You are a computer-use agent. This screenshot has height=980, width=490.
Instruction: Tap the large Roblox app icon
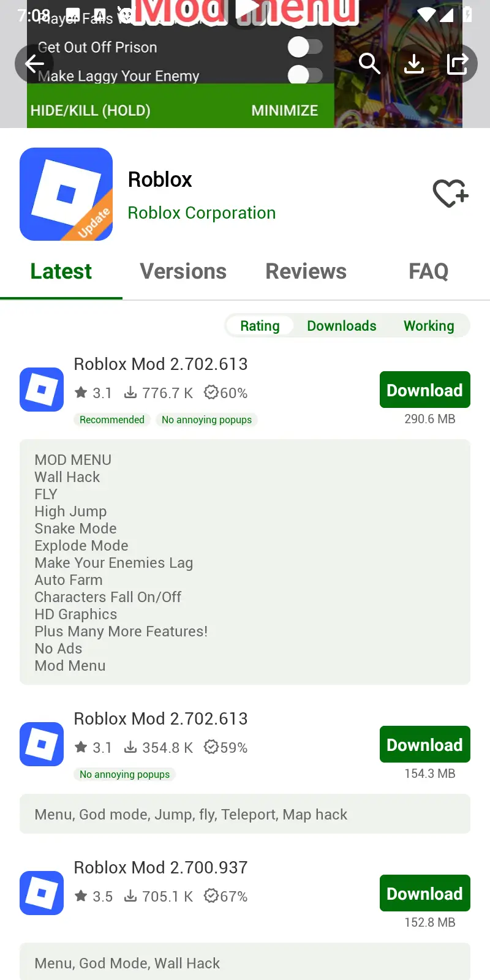coord(66,194)
